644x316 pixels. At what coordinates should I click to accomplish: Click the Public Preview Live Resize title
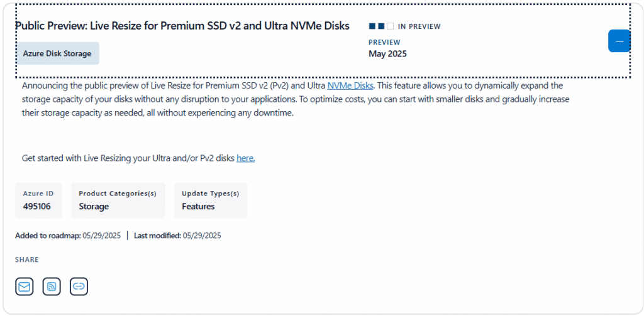click(182, 26)
